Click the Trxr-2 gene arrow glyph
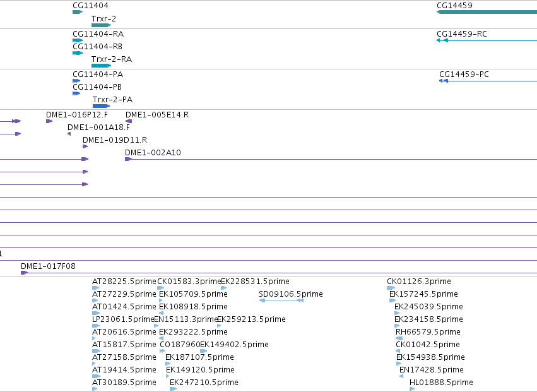Screen dimensions: 537x392 click(102, 25)
